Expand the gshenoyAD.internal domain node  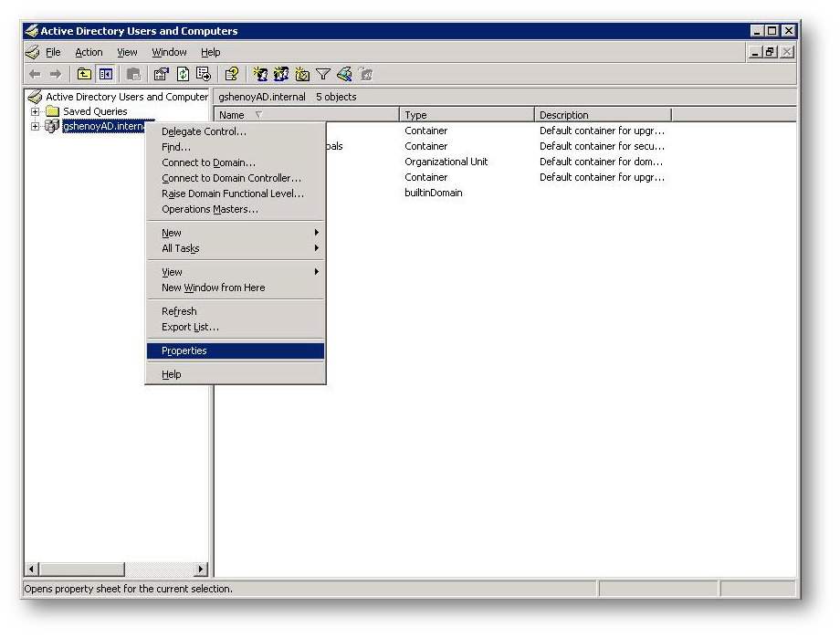point(36,127)
